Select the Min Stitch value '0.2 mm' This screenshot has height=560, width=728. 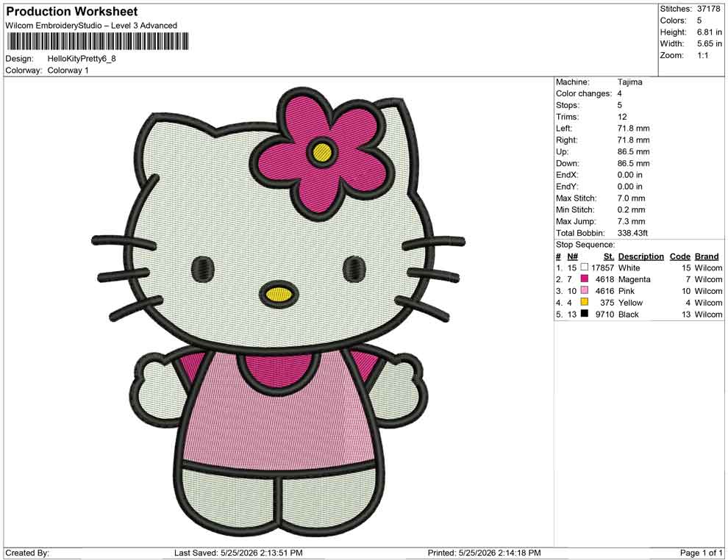pos(632,209)
